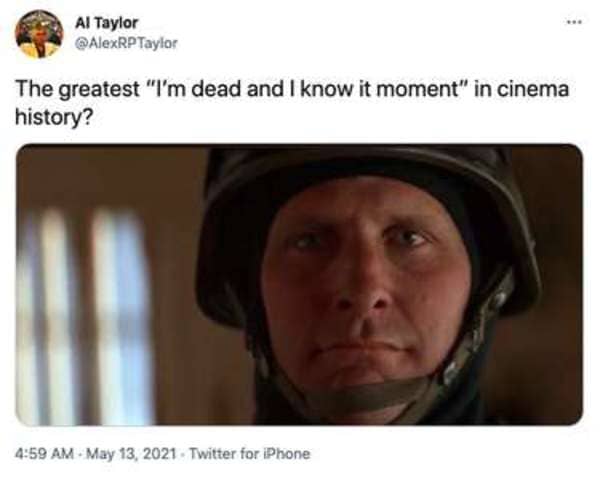
Task: Open the three-dot more options menu
Action: click(x=574, y=22)
